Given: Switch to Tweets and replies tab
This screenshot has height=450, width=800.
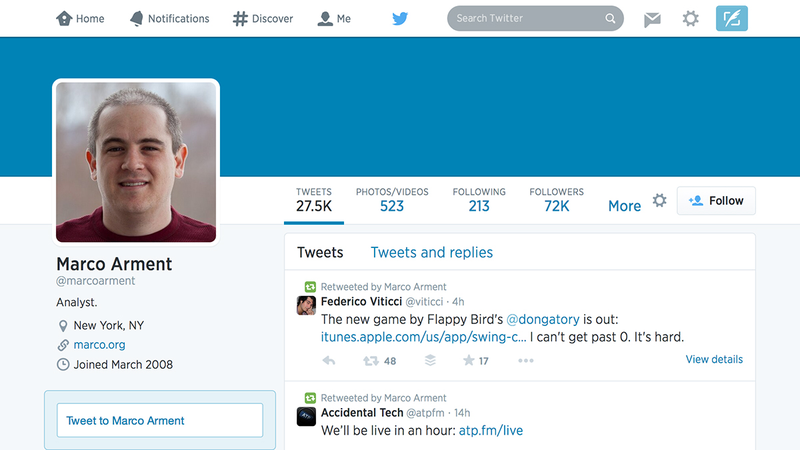Looking at the screenshot, I should click(x=432, y=253).
